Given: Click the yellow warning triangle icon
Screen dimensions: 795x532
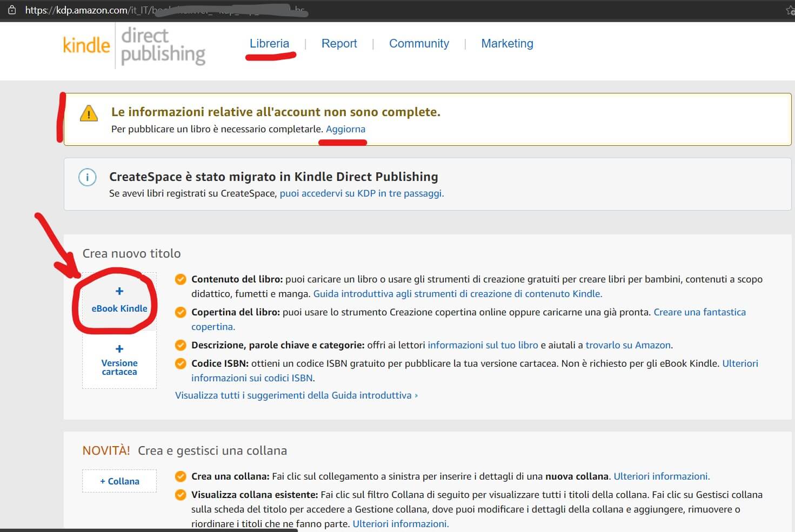Looking at the screenshot, I should click(89, 113).
